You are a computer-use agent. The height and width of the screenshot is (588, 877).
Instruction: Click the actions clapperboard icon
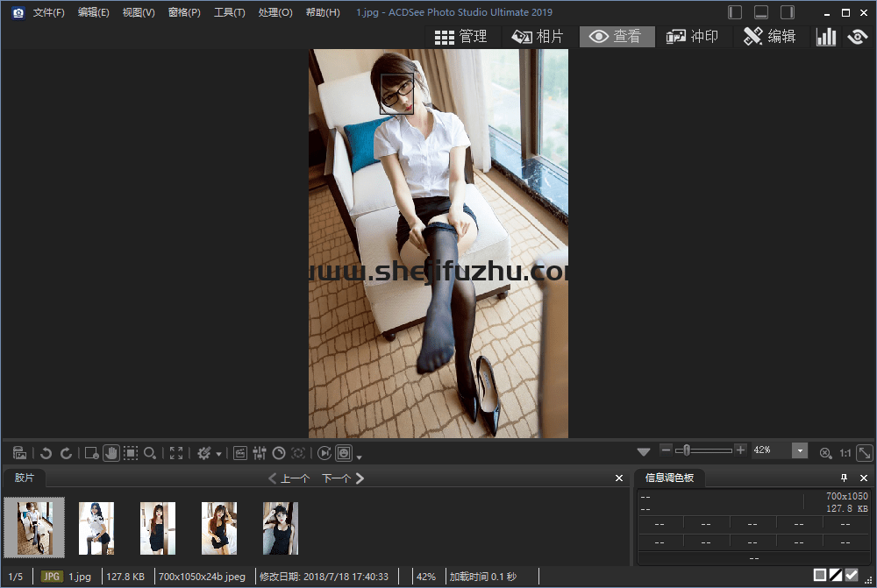[x=240, y=453]
